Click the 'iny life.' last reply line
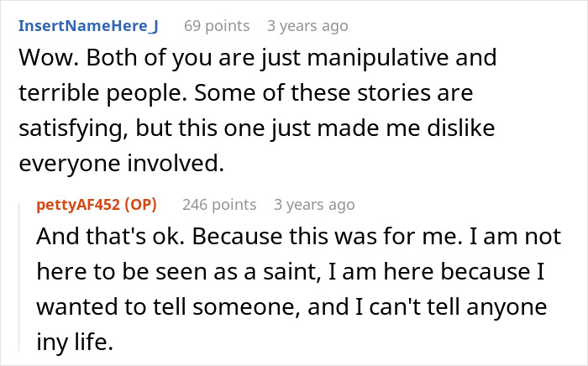The width and height of the screenshot is (588, 366). point(75,342)
